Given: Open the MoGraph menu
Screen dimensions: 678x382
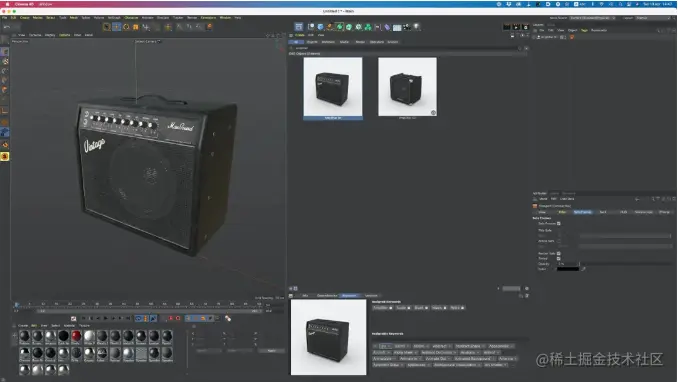Looking at the screenshot, I should click(x=114, y=18).
